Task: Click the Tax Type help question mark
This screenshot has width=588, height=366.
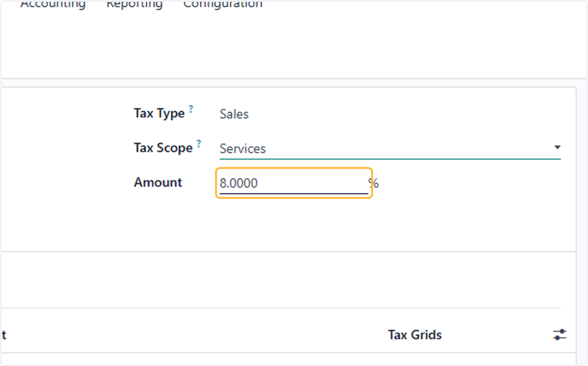Action: [x=191, y=109]
